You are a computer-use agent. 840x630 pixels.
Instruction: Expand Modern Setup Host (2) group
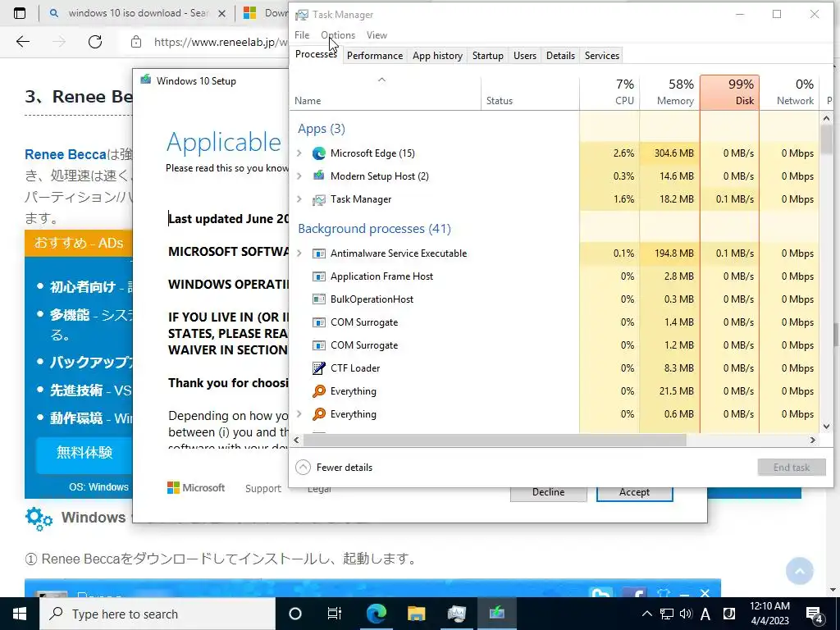[x=299, y=176]
